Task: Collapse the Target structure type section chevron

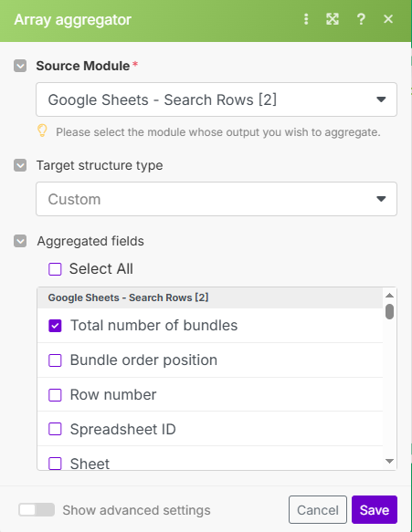Action: pyautogui.click(x=20, y=165)
